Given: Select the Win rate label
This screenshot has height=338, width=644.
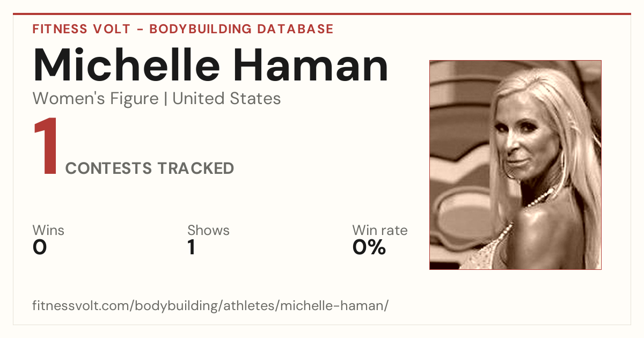Looking at the screenshot, I should (380, 231).
